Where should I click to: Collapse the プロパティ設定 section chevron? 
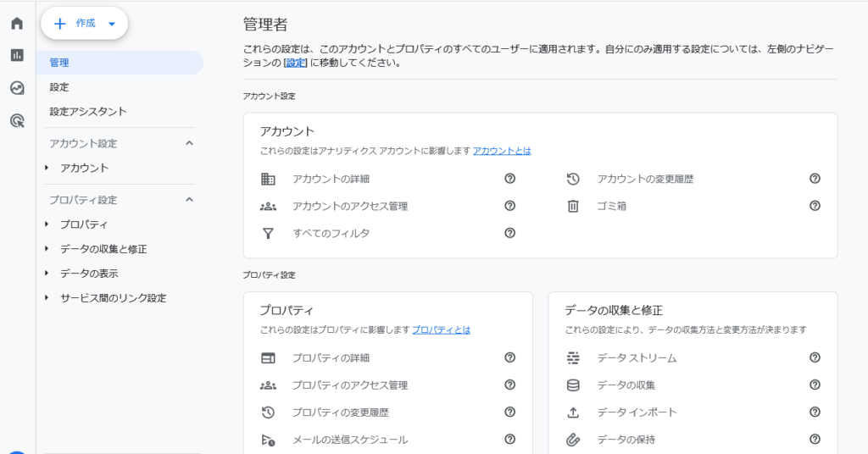click(x=189, y=200)
